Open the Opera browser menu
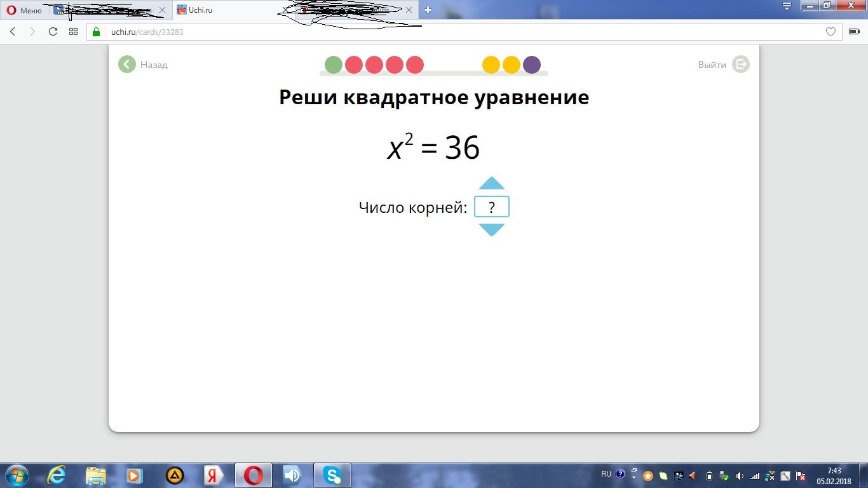This screenshot has width=868, height=488. tap(22, 10)
